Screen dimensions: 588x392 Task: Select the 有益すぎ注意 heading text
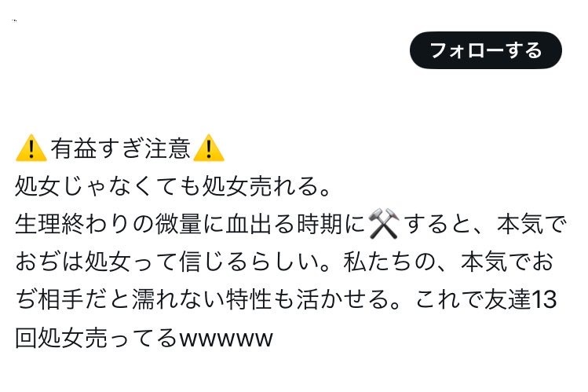point(120,148)
